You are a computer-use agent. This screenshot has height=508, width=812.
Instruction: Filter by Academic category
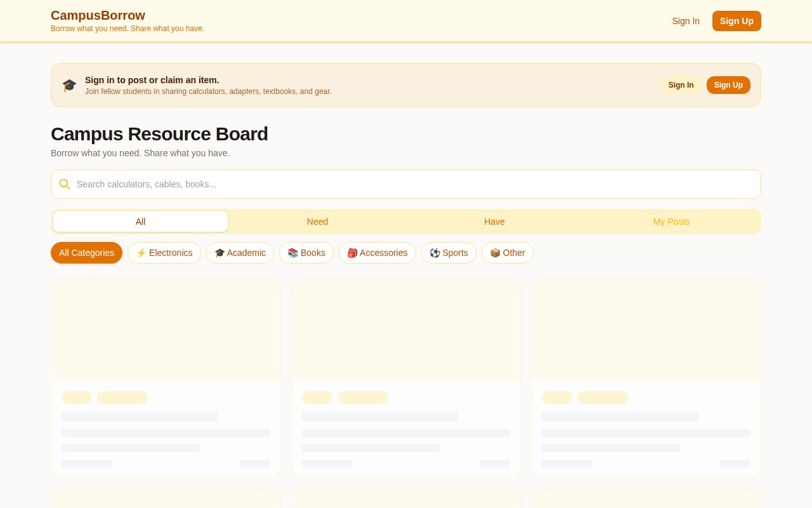click(240, 253)
